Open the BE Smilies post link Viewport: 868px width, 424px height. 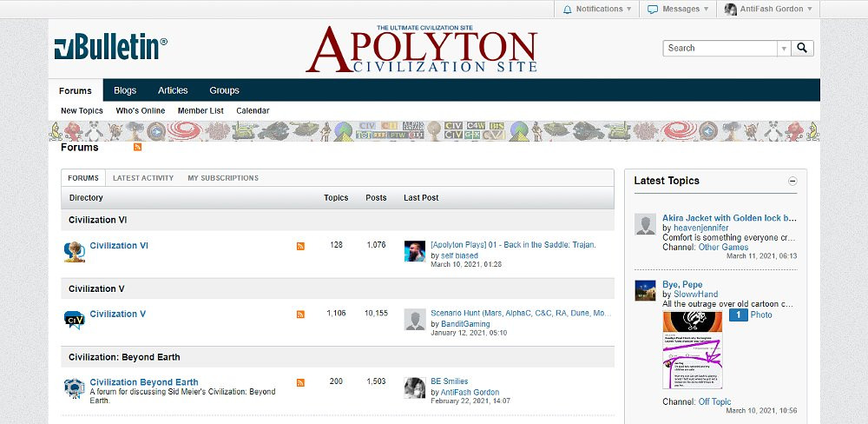(450, 381)
